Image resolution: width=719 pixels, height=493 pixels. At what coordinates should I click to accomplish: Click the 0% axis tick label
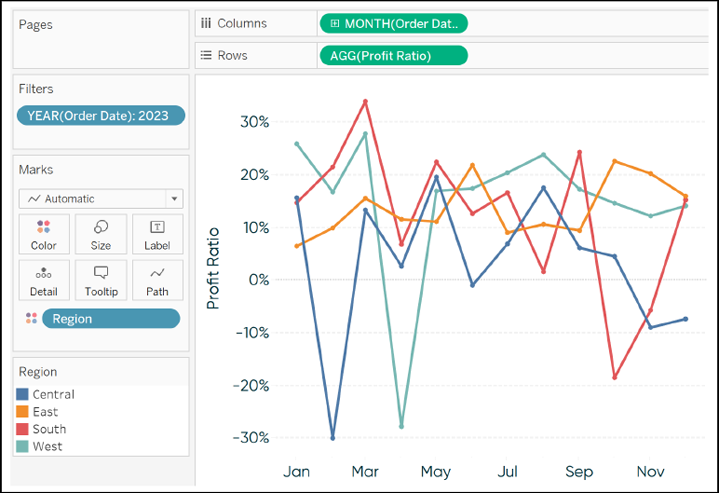point(259,280)
